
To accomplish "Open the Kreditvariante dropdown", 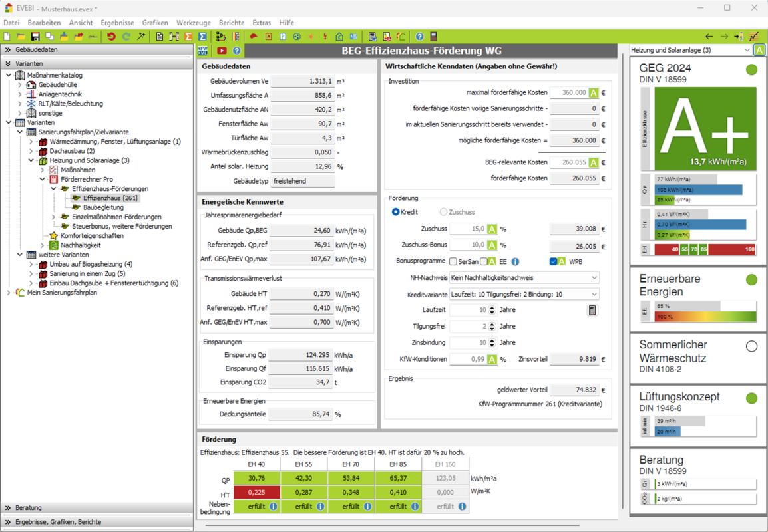I will [524, 294].
